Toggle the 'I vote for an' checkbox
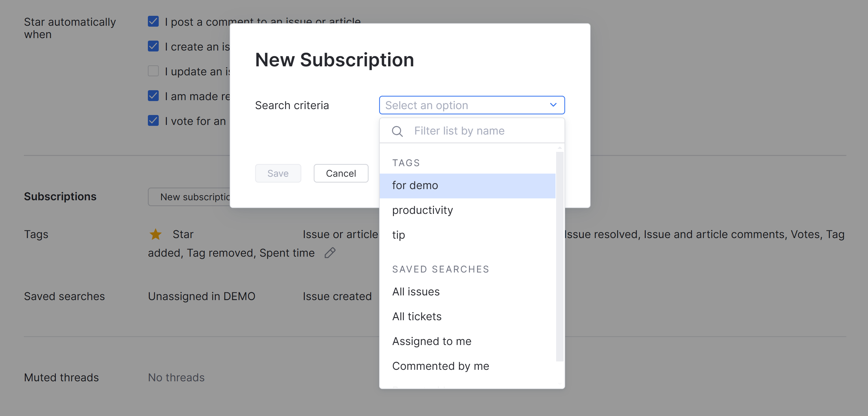Screen dimensions: 868x416 (x=153, y=121)
